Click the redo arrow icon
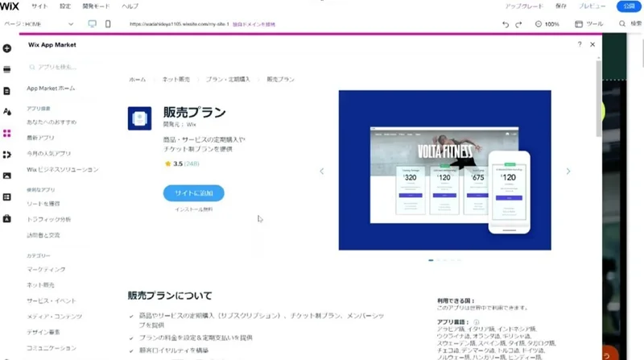This screenshot has height=360, width=644. (518, 24)
